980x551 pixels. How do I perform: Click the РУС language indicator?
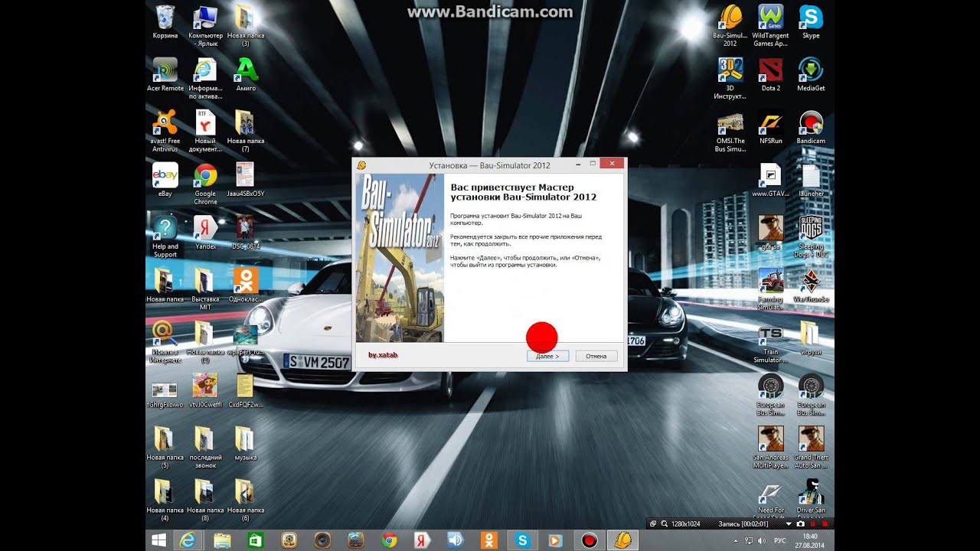pyautogui.click(x=780, y=540)
